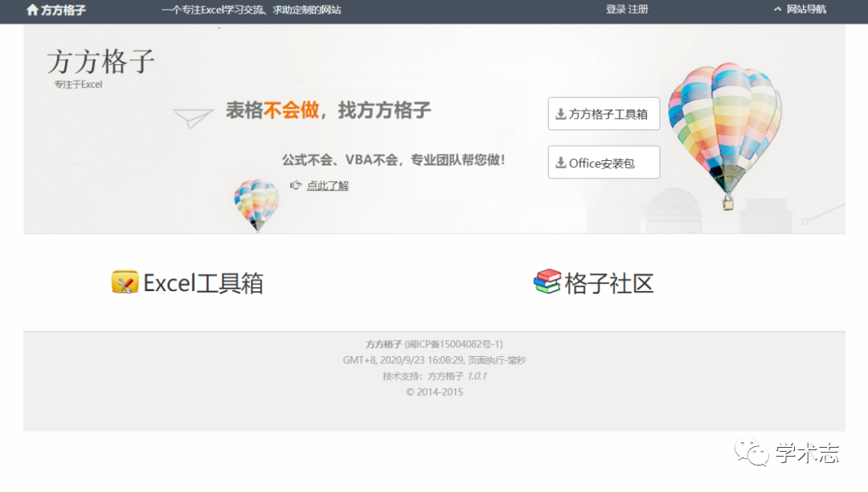Expand the 网站导航 menu chevron
868x492 pixels.
[x=777, y=10]
